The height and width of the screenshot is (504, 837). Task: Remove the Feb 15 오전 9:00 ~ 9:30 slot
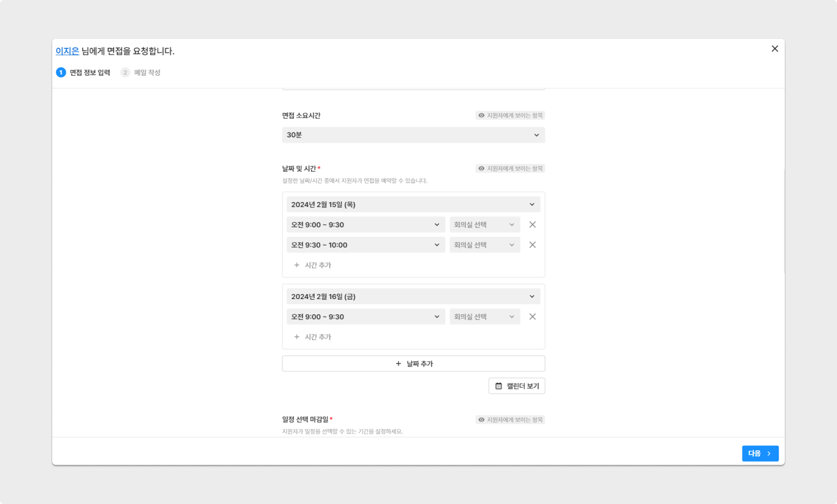(532, 224)
